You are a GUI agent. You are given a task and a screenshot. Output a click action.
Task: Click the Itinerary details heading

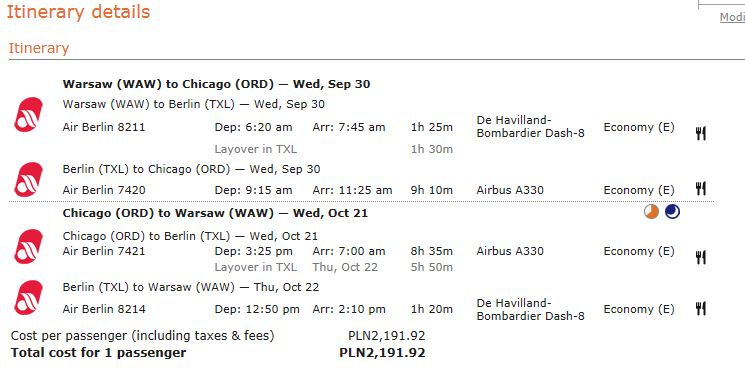tap(78, 12)
